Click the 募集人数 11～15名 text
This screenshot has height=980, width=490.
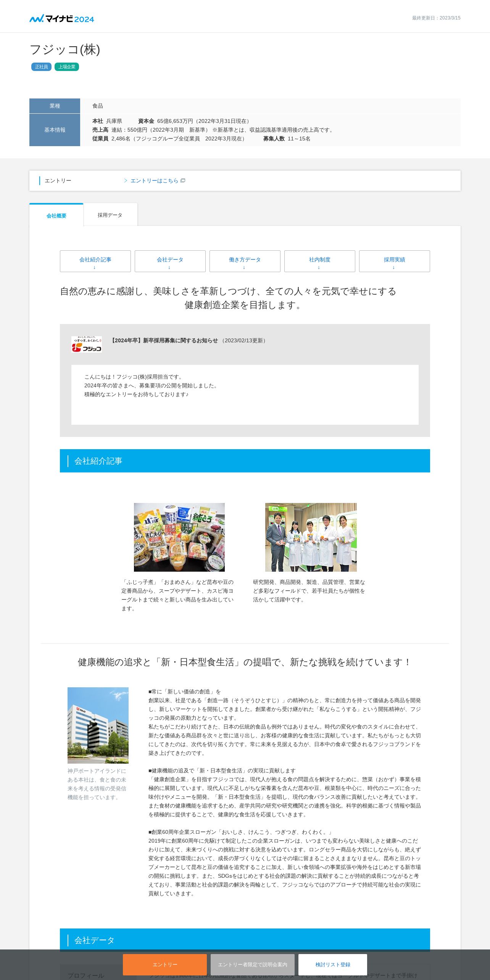(x=287, y=139)
